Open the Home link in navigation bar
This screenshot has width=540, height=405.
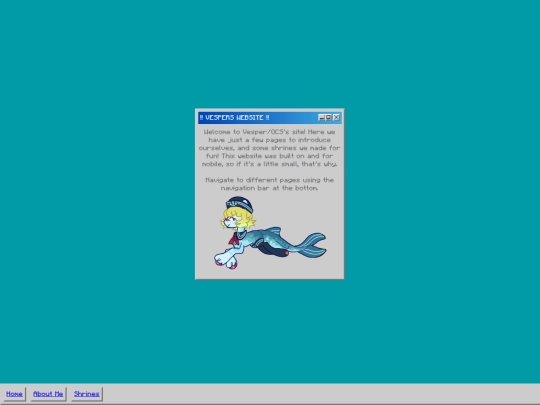tap(14, 394)
